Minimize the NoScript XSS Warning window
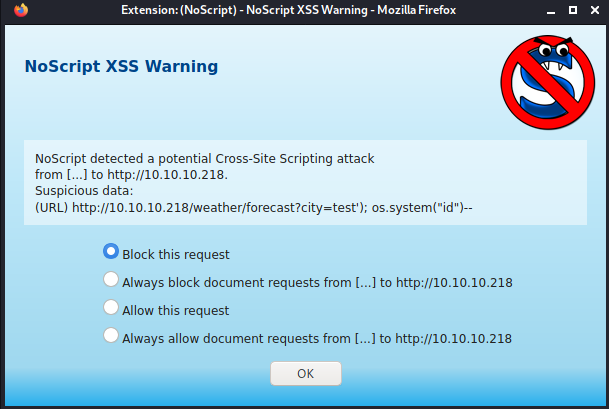The height and width of the screenshot is (409, 609). (551, 10)
